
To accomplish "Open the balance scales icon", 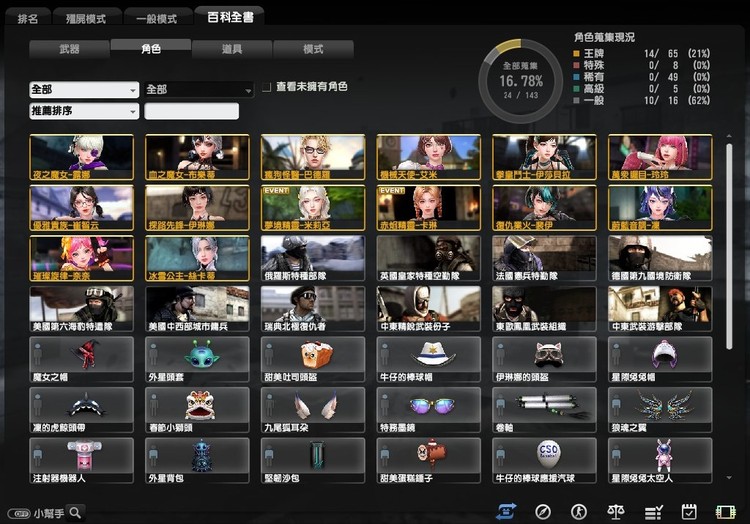I will point(616,511).
